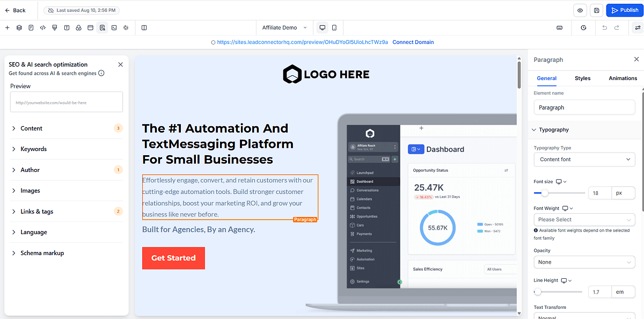Open Font size device selector icon

click(x=561, y=182)
